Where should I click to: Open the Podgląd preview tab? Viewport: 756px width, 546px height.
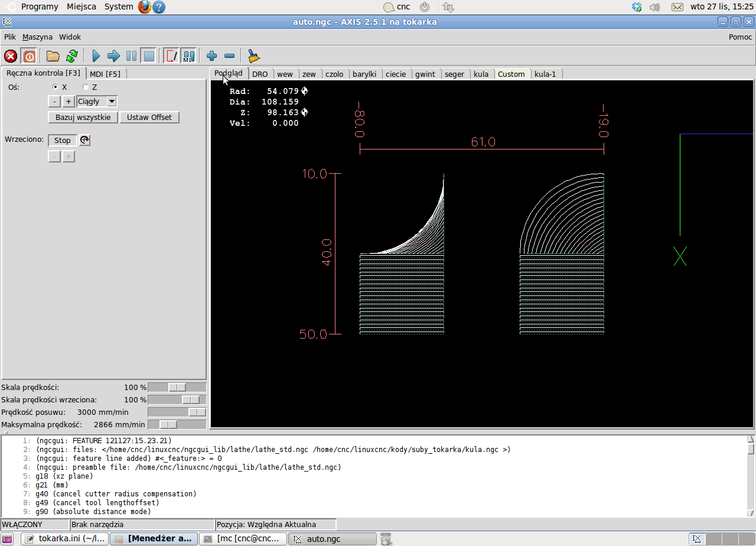[229, 73]
